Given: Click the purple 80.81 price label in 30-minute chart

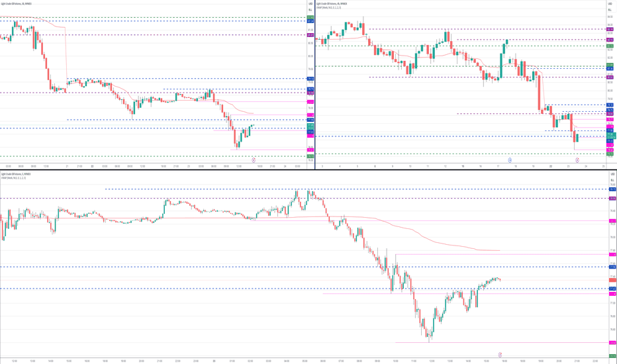Looking at the screenshot, I should (x=310, y=35).
